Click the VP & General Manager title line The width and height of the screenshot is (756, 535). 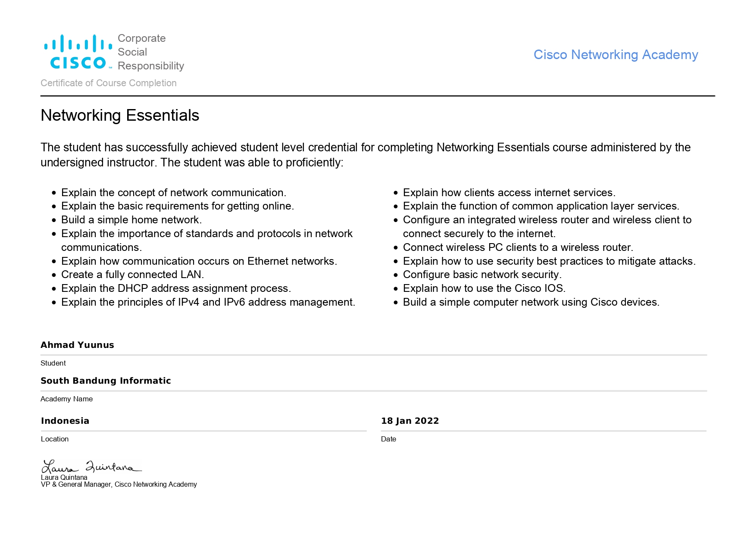[119, 485]
